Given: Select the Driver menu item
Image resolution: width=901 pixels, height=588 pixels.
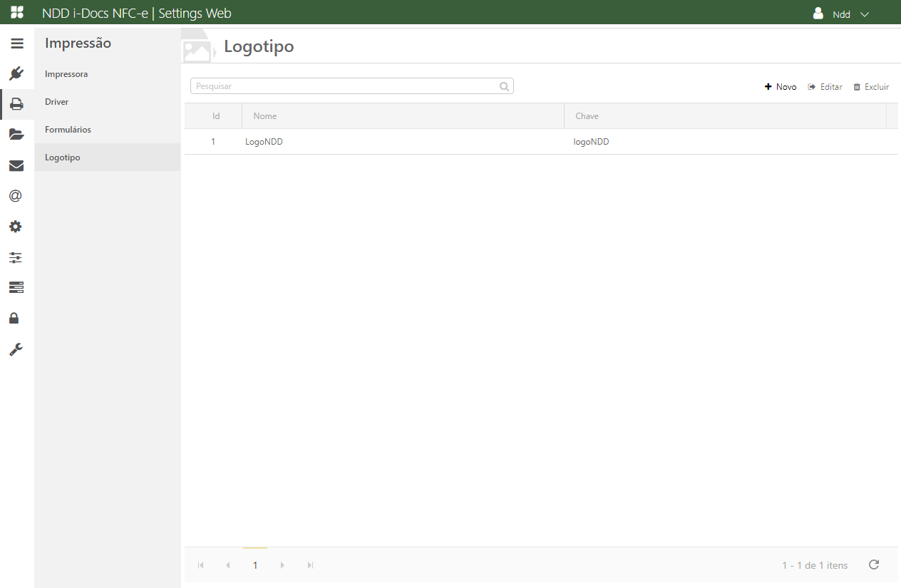Looking at the screenshot, I should coord(57,102).
